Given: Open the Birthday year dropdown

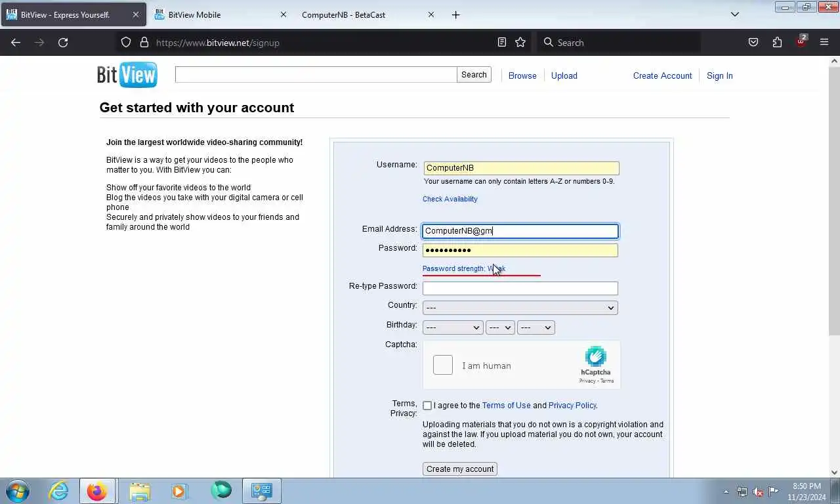Looking at the screenshot, I should point(536,327).
